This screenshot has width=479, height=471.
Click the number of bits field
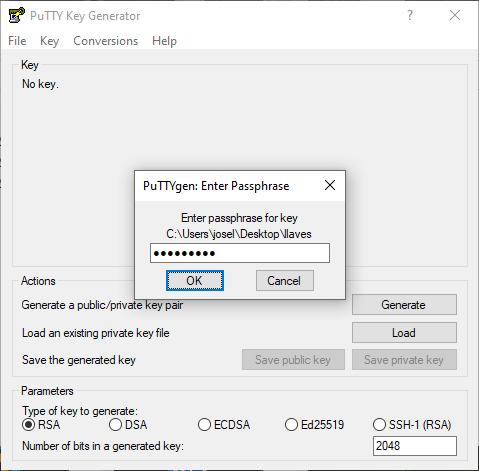tap(415, 446)
